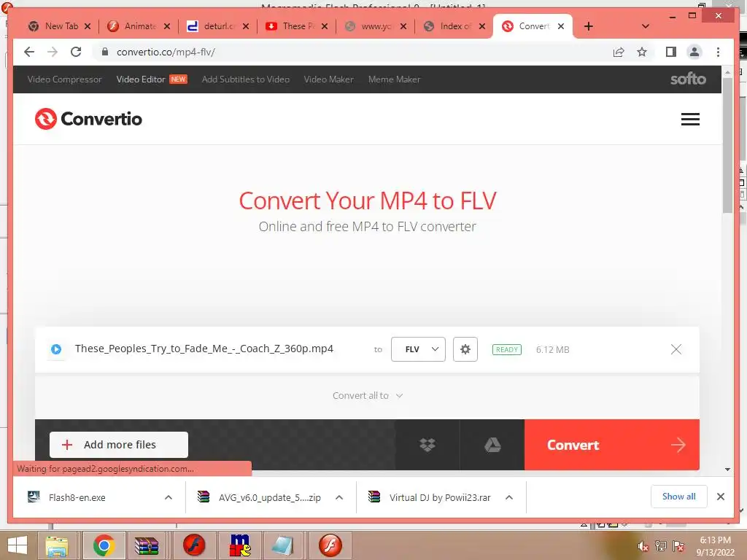Open the browser side panel

pyautogui.click(x=671, y=52)
